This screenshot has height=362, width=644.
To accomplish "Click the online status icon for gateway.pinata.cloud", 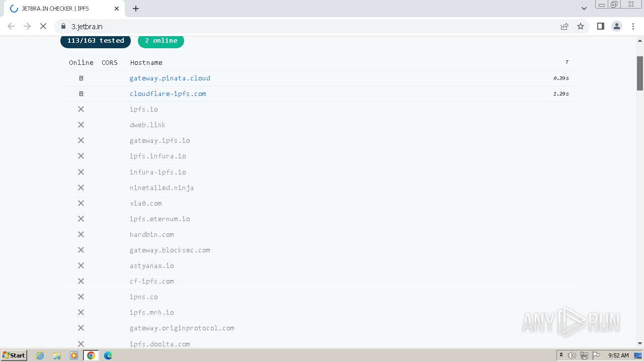I will [x=81, y=78].
